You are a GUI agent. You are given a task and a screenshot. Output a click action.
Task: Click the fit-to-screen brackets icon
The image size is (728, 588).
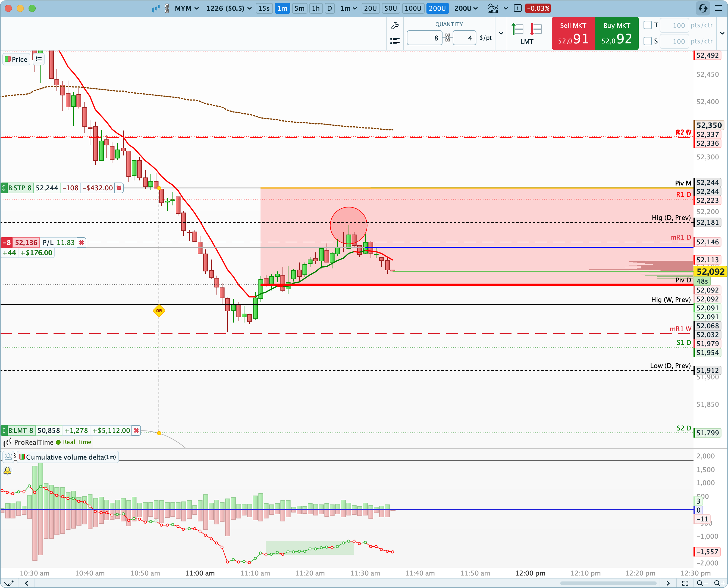tap(685, 583)
